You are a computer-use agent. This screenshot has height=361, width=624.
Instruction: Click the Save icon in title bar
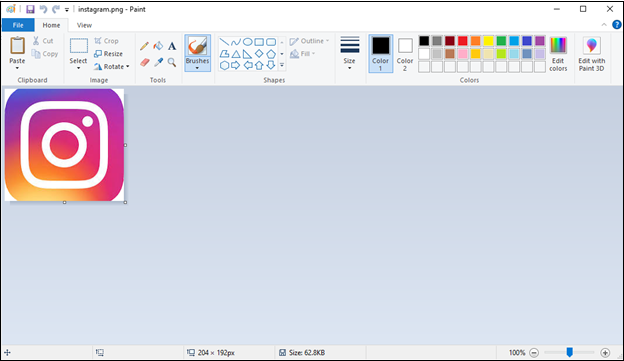[x=30, y=9]
